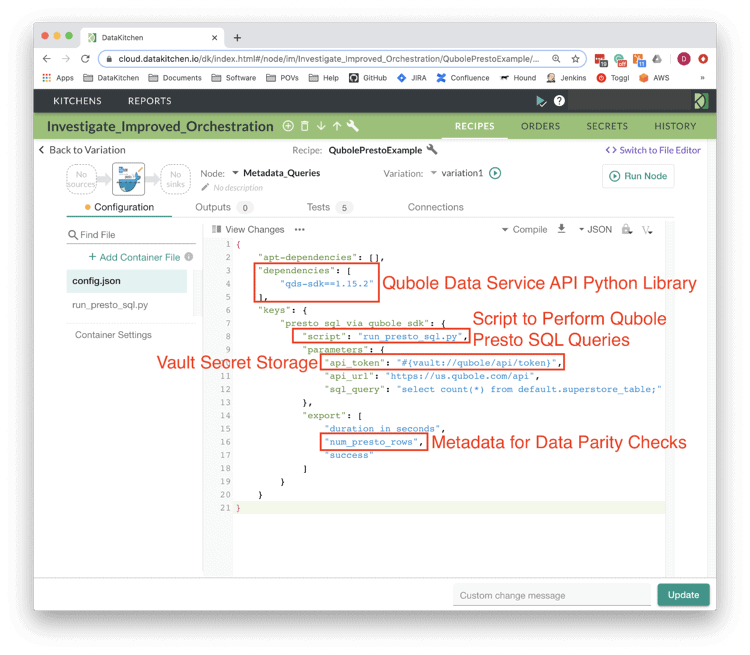
Task: Click the wrench icon beside QubolePrestoExample
Action: click(432, 150)
